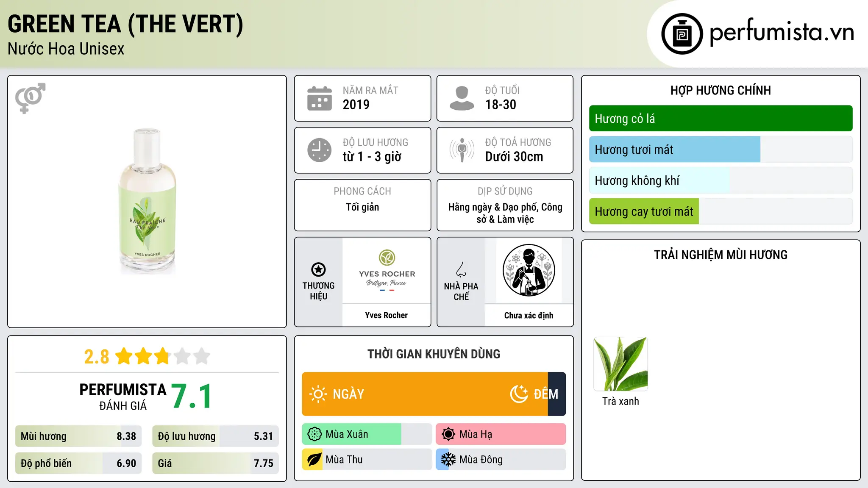868x488 pixels.
Task: Click the moon icon beside Đêm
Action: point(519,394)
